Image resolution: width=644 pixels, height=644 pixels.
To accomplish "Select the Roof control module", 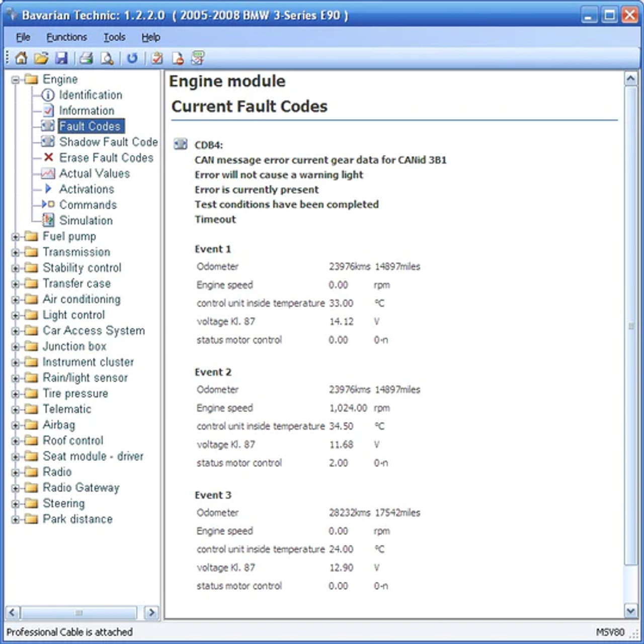I will tap(73, 441).
